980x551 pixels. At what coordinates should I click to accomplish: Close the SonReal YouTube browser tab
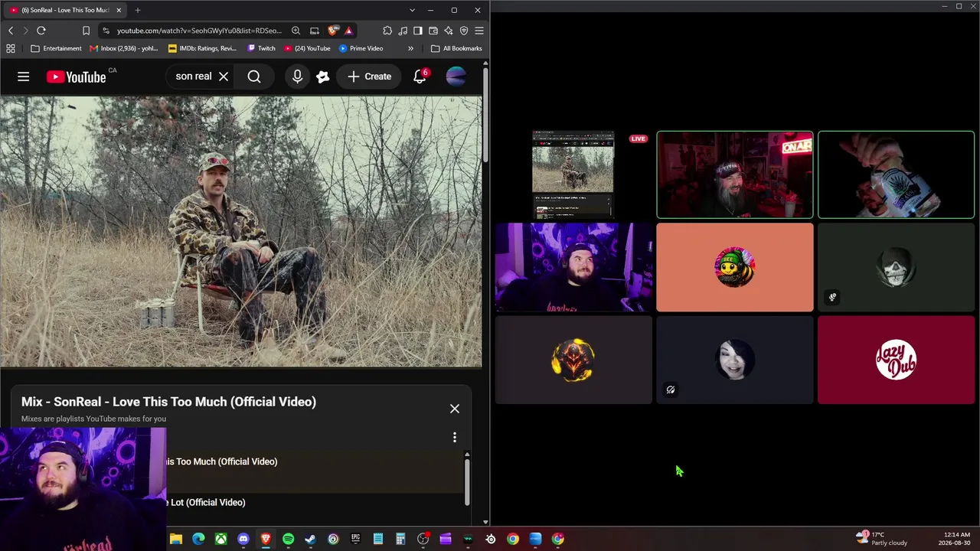tap(119, 10)
